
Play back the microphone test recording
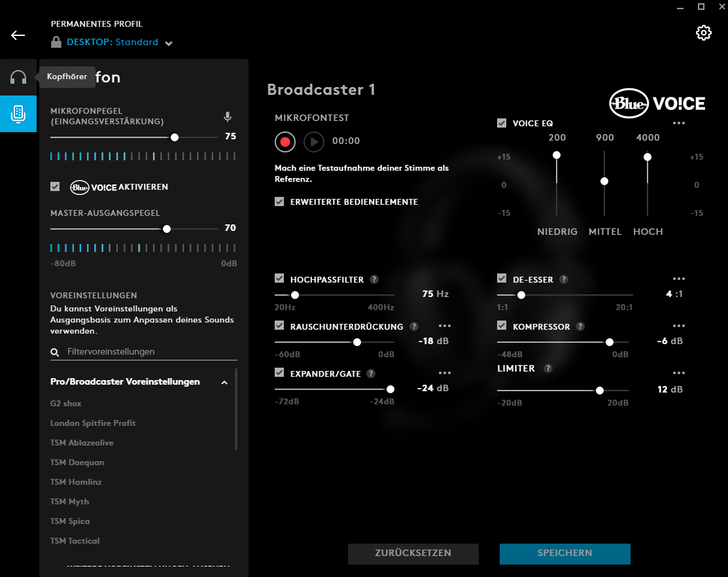pos(314,141)
